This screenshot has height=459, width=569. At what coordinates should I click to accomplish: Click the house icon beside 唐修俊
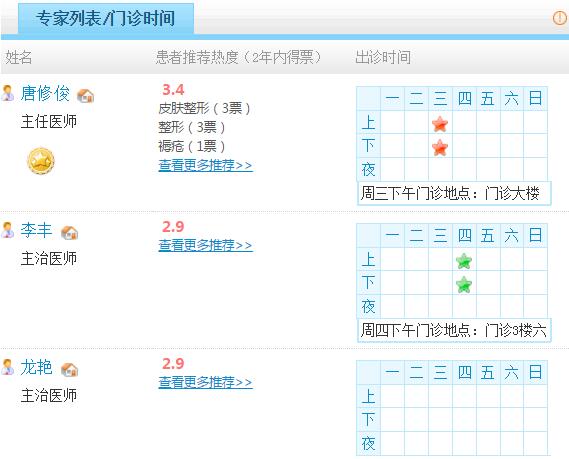click(x=86, y=95)
